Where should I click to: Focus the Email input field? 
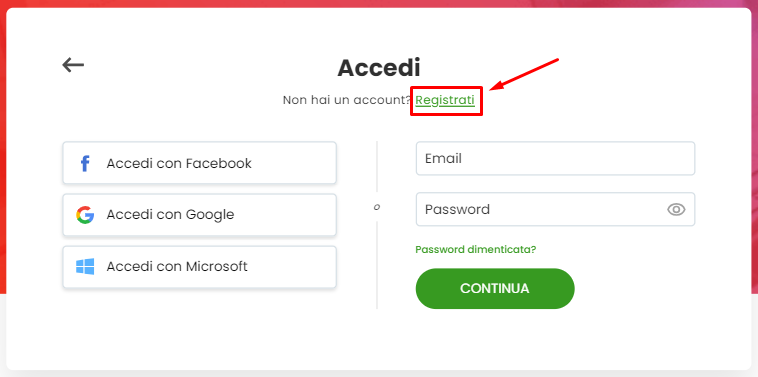click(x=555, y=159)
